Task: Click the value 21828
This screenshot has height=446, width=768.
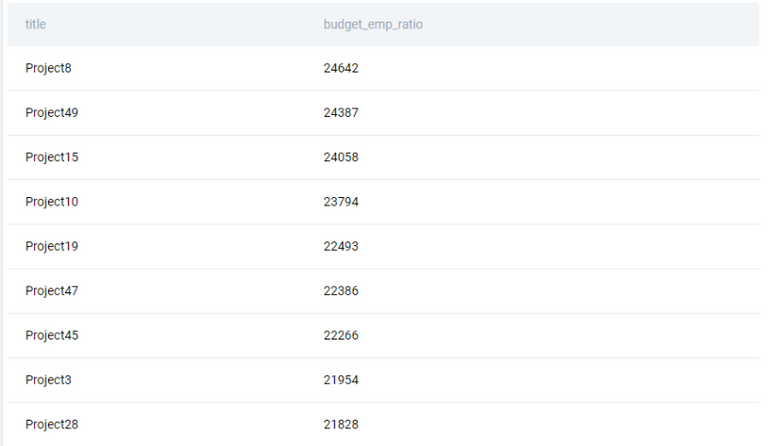Action: (341, 424)
